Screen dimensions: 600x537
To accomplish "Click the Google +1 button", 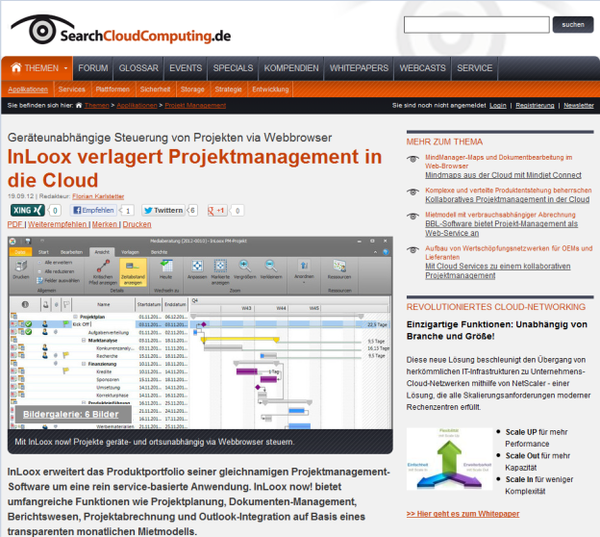I will (217, 210).
